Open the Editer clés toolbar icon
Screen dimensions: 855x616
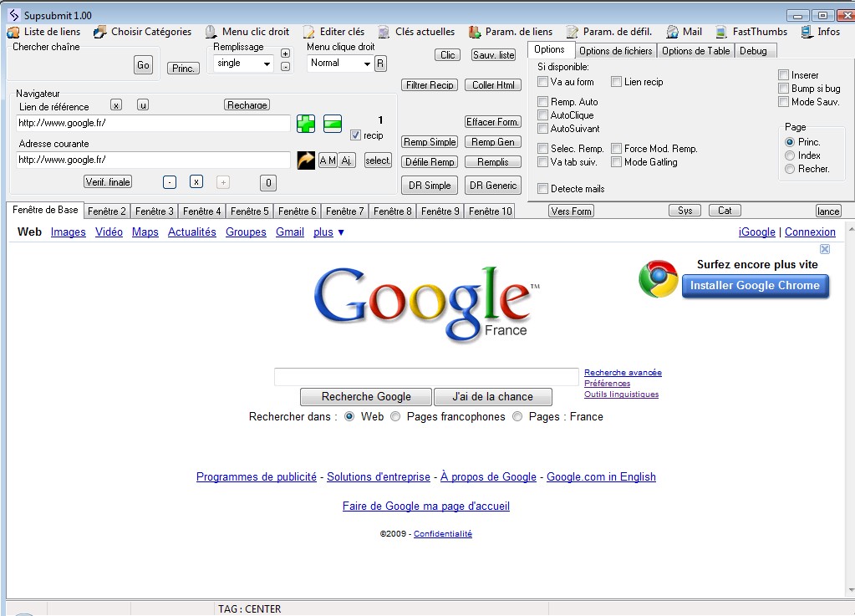point(308,32)
